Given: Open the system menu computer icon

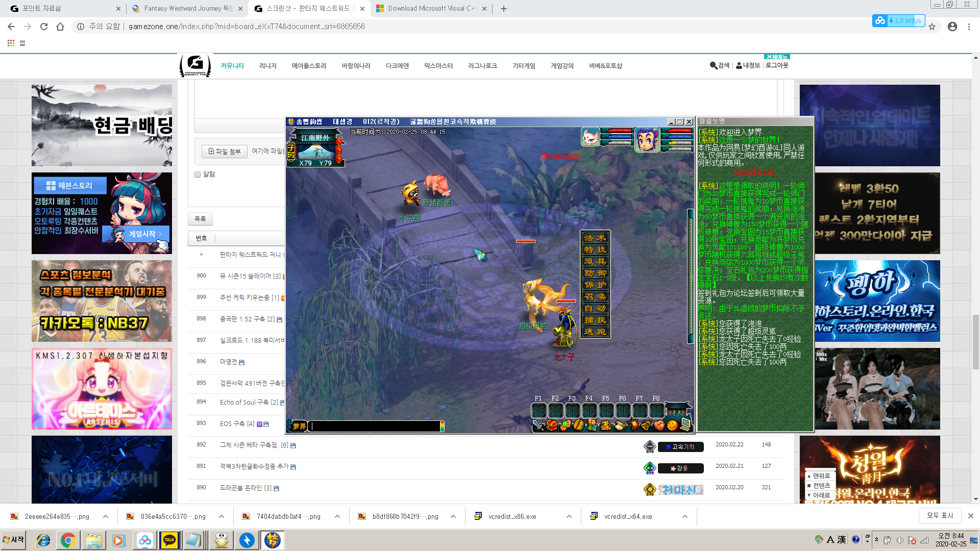Looking at the screenshot, I should [x=687, y=424].
